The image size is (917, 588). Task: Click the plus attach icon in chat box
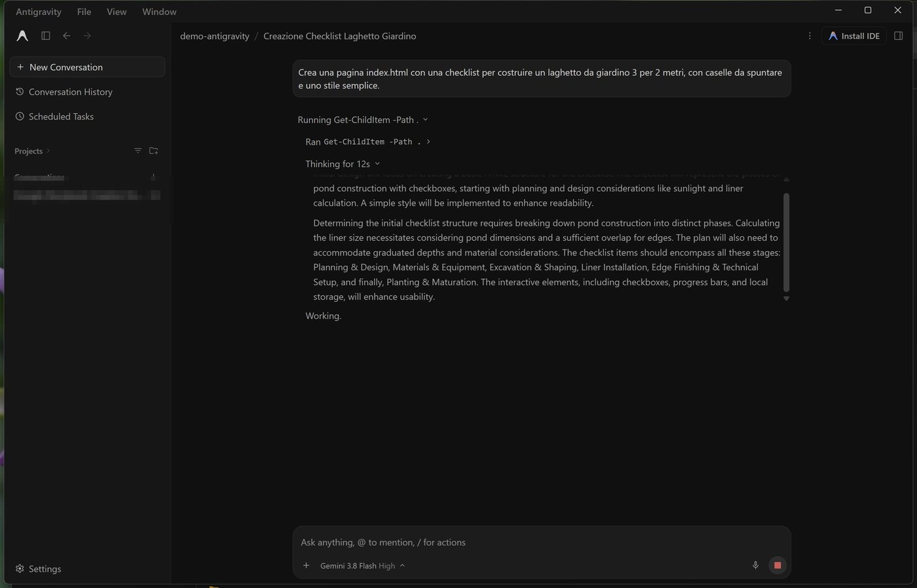click(306, 565)
